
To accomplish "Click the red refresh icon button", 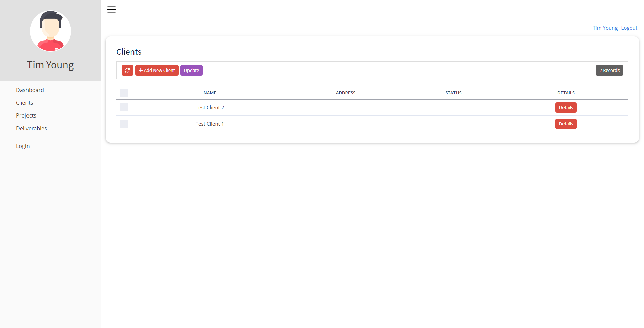I will pos(127,71).
